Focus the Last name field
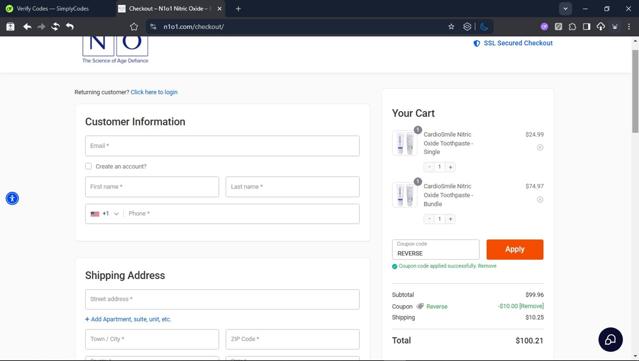This screenshot has height=361, width=639. click(292, 187)
